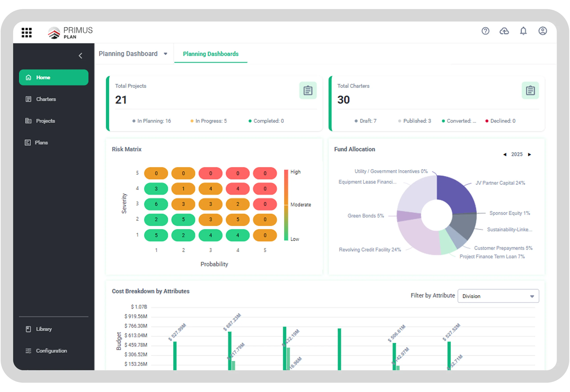Open the app grid launcher icon
This screenshot has height=392, width=570.
click(x=26, y=32)
